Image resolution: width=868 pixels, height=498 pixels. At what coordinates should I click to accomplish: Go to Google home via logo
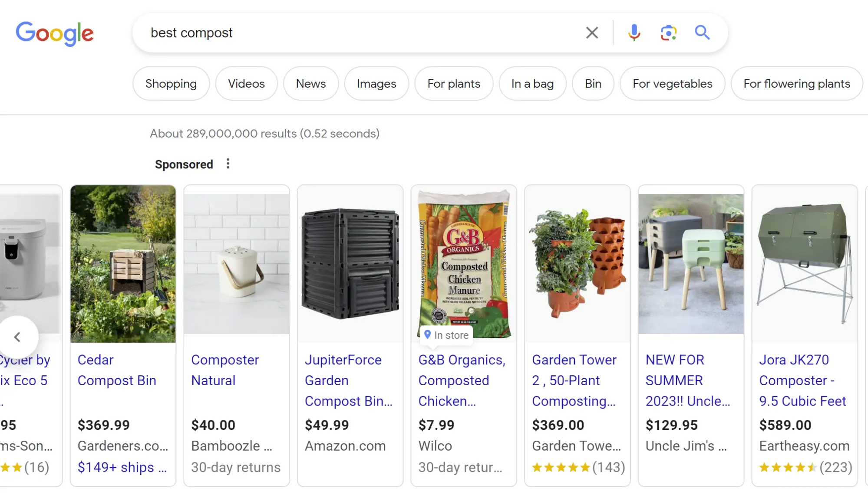55,33
